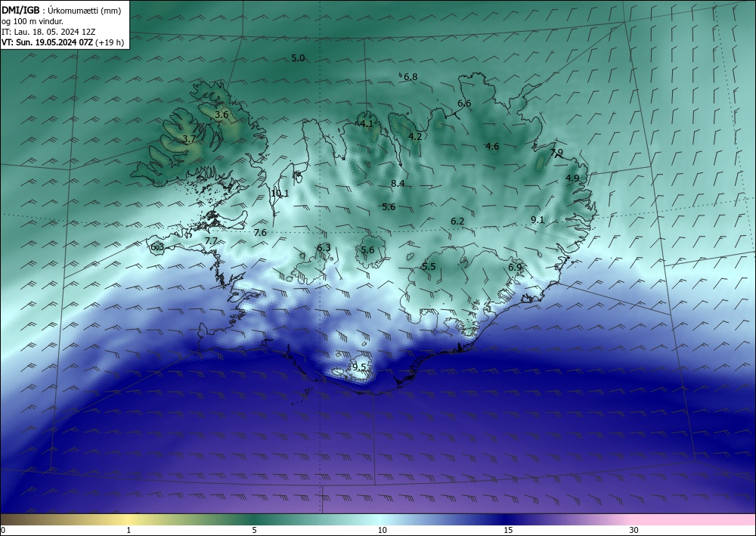Screen dimensions: 756x536
Task: Click the 9.1 precipitation value
Action: click(538, 220)
